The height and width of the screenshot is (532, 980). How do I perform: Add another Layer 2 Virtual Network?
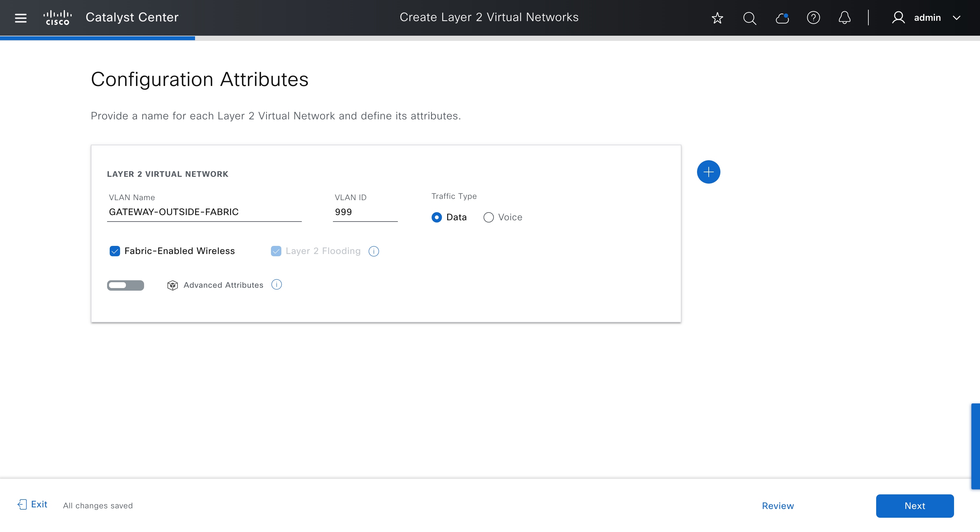(x=708, y=172)
